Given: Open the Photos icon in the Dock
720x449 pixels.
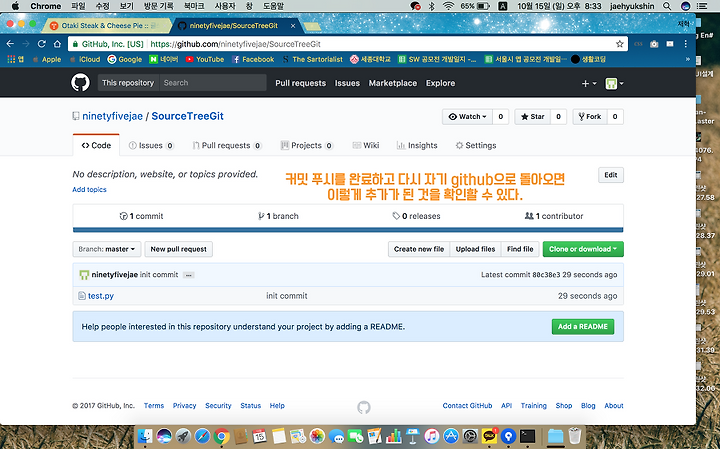Looking at the screenshot, I should (x=317, y=436).
